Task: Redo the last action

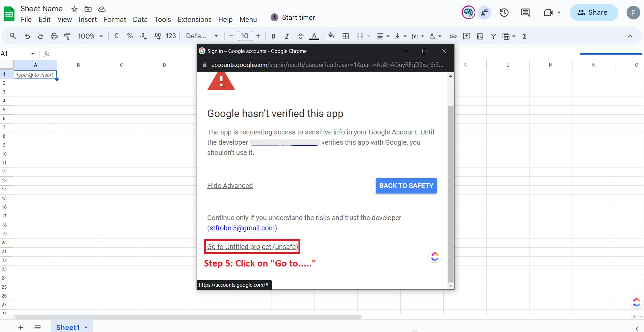Action: [x=41, y=36]
